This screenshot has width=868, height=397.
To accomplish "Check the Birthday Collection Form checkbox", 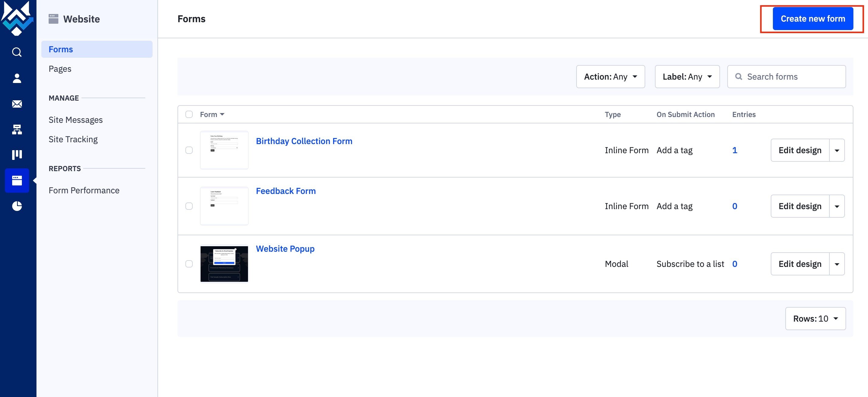I will click(x=189, y=150).
